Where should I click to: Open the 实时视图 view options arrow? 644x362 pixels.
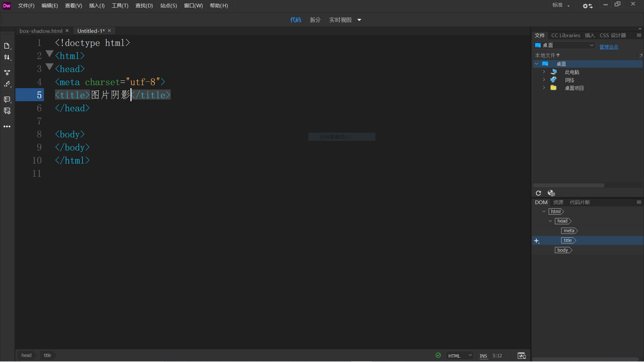(359, 20)
